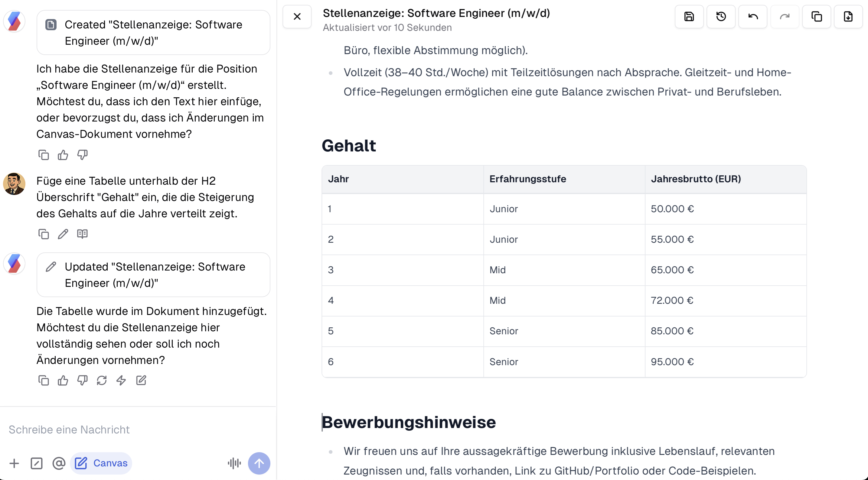
Task: Close the canvas panel
Action: (297, 17)
